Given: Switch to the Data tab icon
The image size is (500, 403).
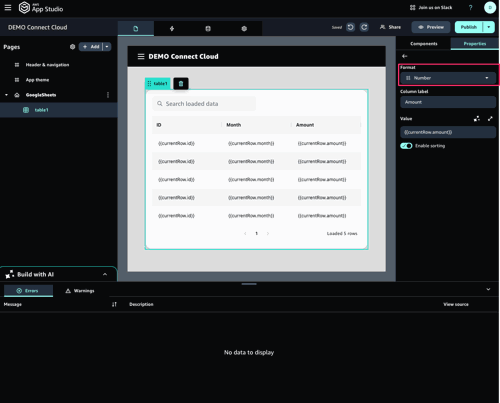Looking at the screenshot, I should (x=208, y=28).
